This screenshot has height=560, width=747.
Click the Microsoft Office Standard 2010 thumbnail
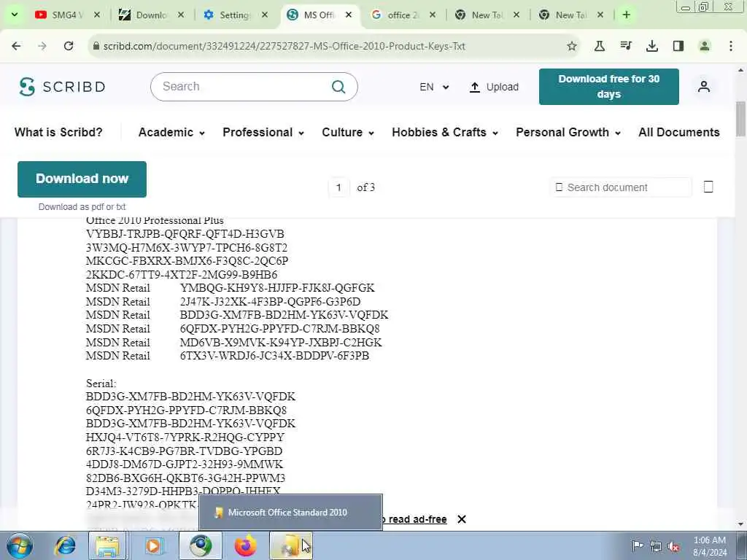click(290, 513)
